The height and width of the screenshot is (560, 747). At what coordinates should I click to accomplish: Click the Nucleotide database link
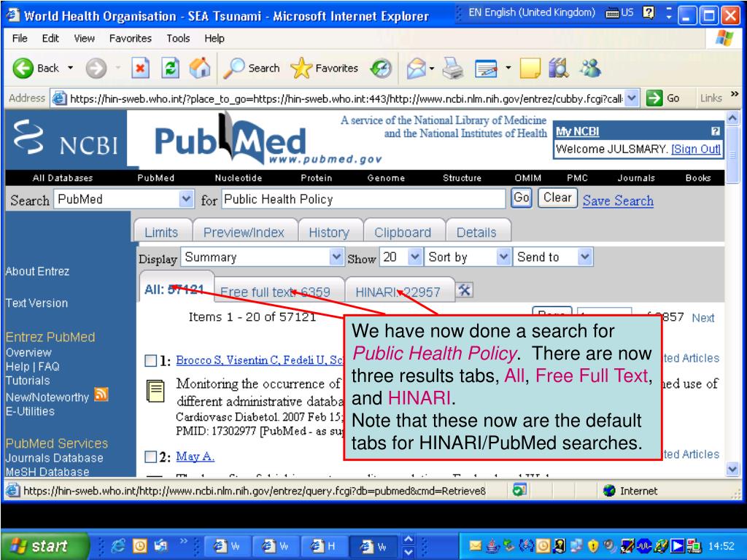(x=239, y=178)
